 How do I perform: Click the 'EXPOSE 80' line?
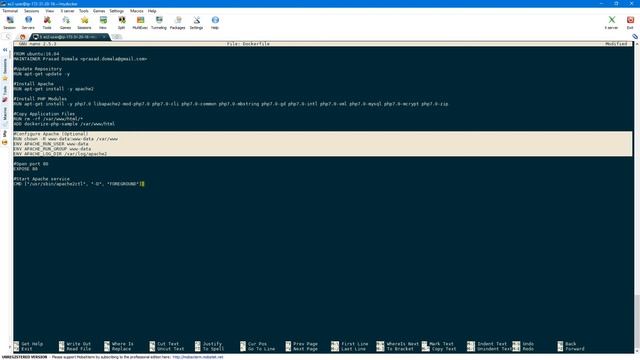pyautogui.click(x=26, y=169)
